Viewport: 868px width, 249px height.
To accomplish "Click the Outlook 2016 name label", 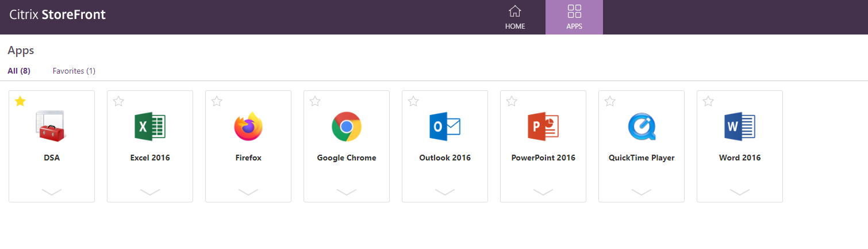I will (445, 158).
